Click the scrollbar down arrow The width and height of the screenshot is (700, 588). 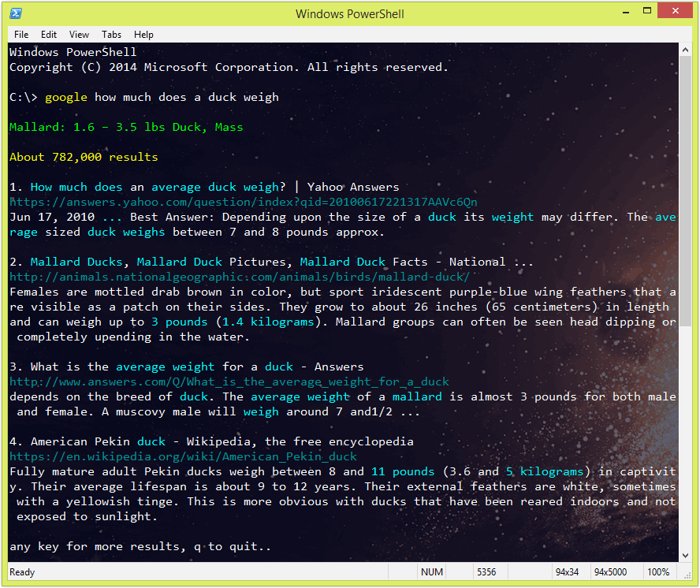(x=685, y=556)
